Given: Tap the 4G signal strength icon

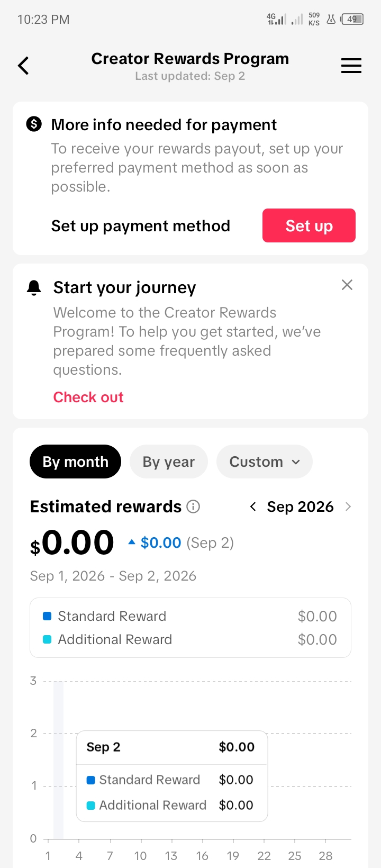Looking at the screenshot, I should [x=276, y=20].
